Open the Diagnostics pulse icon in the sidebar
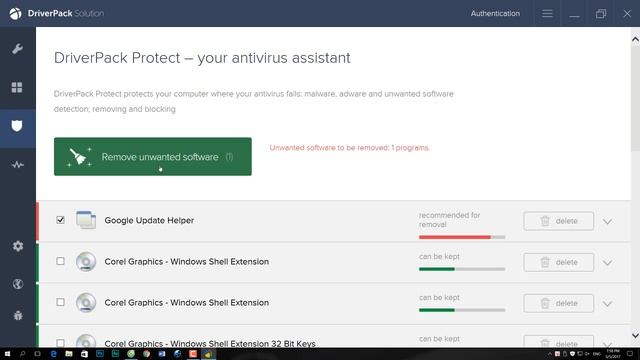 pyautogui.click(x=17, y=165)
